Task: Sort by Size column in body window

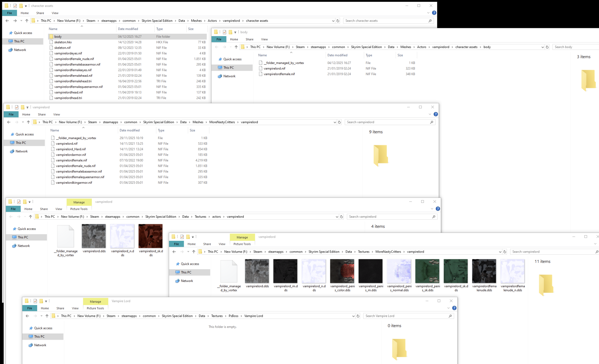Action: tap(400, 55)
